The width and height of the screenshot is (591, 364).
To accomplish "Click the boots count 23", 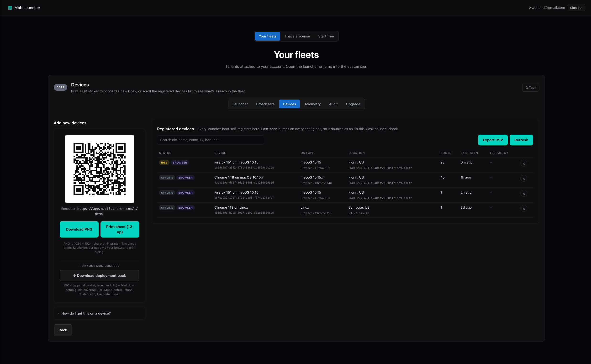I will [442, 163].
